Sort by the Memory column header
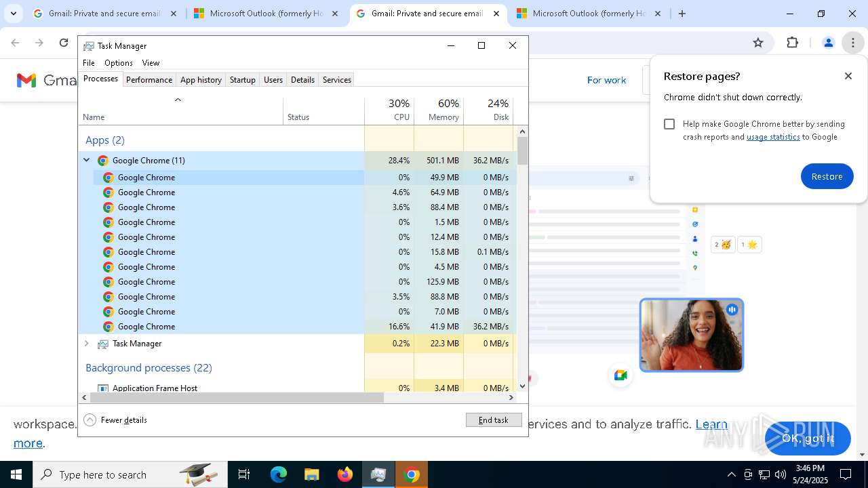Screen dimensions: 868x488 [439, 110]
